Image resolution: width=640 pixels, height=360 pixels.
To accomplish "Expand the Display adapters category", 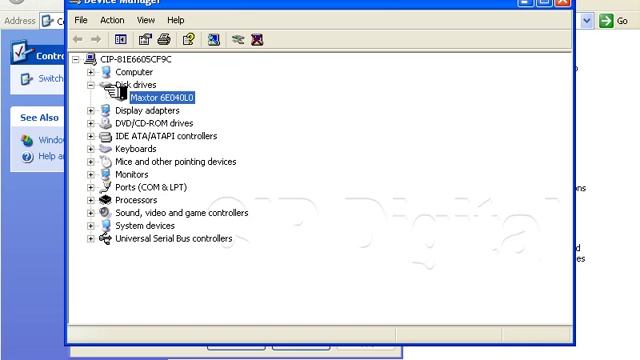I will tap(91, 111).
